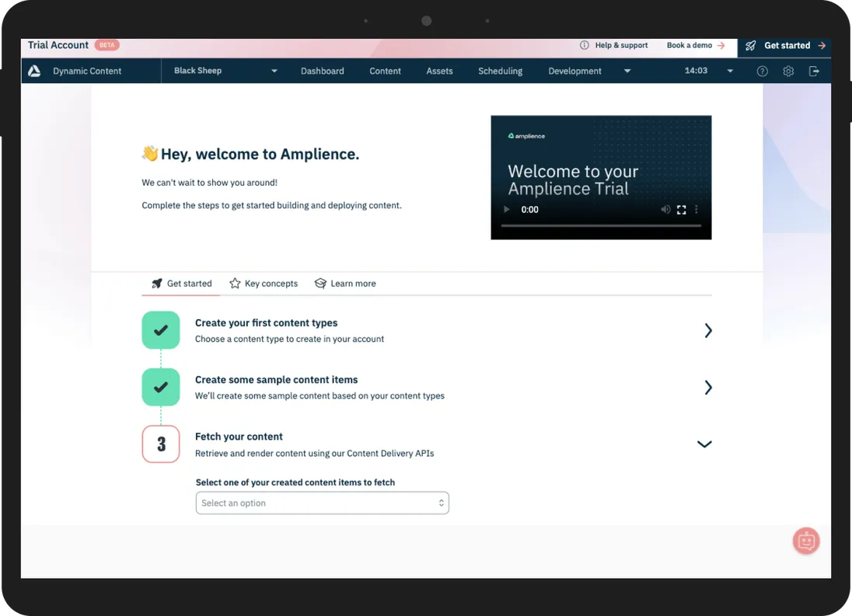Click the info icon beside Help & support
The width and height of the screenshot is (852, 616).
pyautogui.click(x=584, y=46)
